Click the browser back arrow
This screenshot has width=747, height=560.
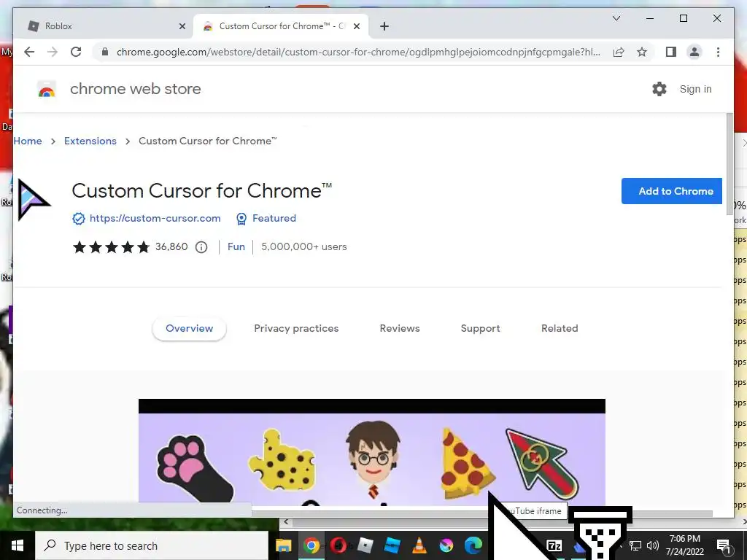29,52
